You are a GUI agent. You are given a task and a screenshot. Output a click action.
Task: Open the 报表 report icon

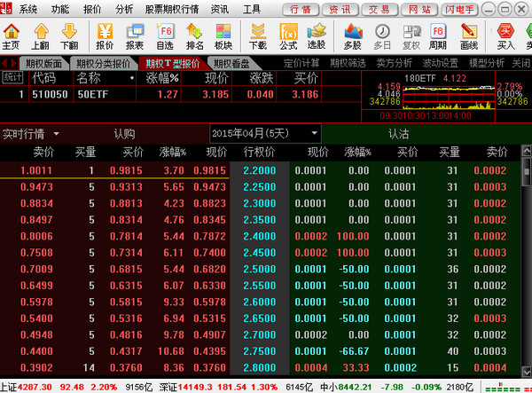pyautogui.click(x=135, y=35)
